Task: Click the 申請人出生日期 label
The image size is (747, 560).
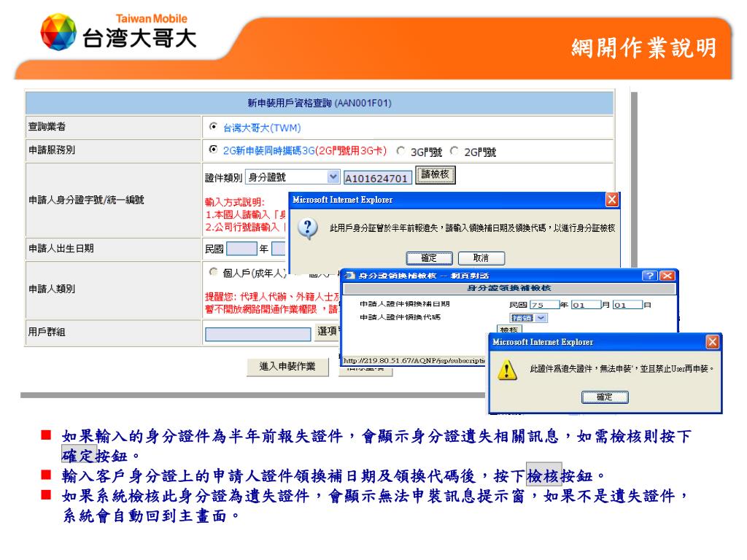Action: pos(61,249)
